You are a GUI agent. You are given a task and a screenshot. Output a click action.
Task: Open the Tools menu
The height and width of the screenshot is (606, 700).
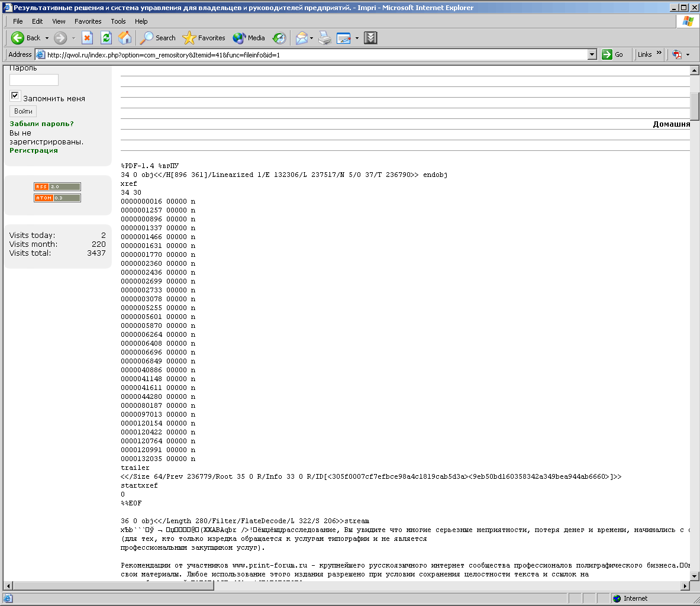coord(118,21)
